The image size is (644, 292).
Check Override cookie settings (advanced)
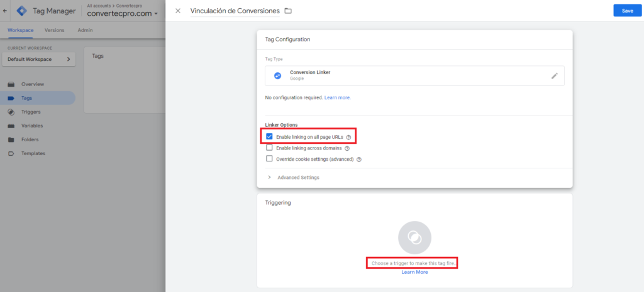pos(269,159)
